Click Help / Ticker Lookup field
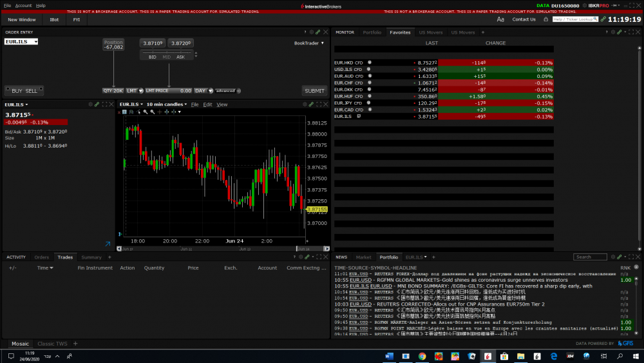Image resolution: width=644 pixels, height=363 pixels. click(575, 19)
